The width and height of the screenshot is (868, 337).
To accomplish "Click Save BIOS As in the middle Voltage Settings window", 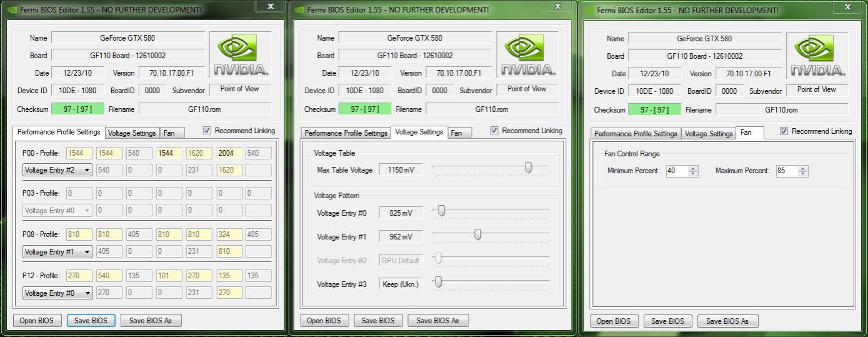I will point(438,321).
